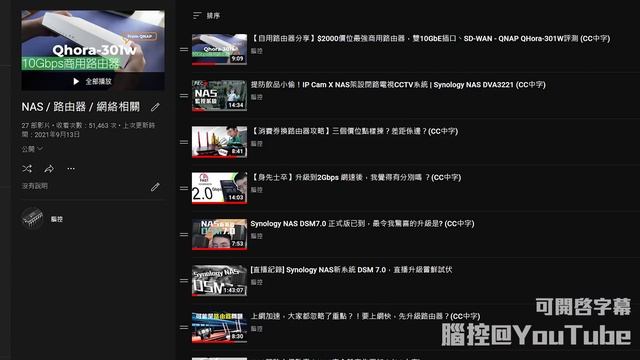Open the sort (排序) menu icon
Screen dimensions: 640x360
(197, 16)
